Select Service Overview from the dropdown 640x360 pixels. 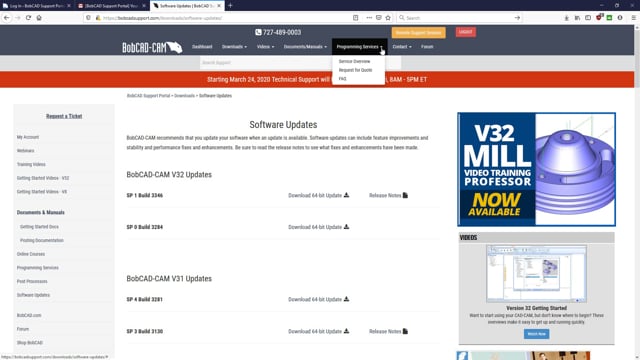click(x=354, y=61)
